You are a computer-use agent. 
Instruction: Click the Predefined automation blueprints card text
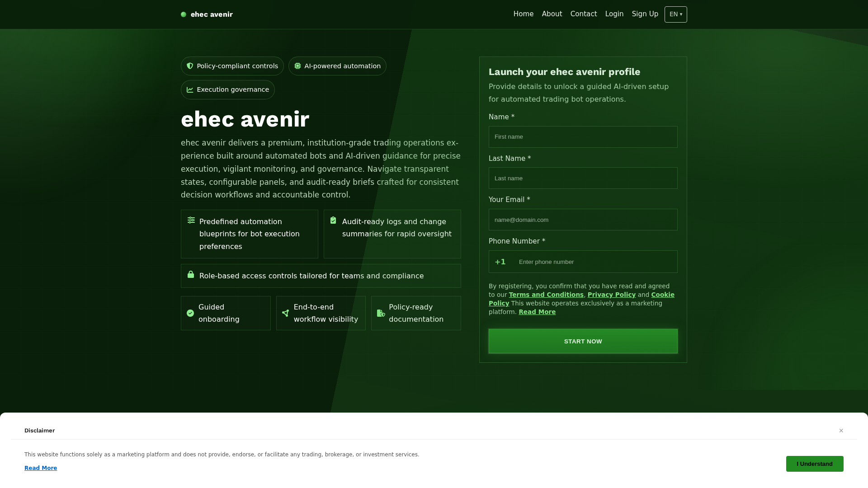coord(250,234)
